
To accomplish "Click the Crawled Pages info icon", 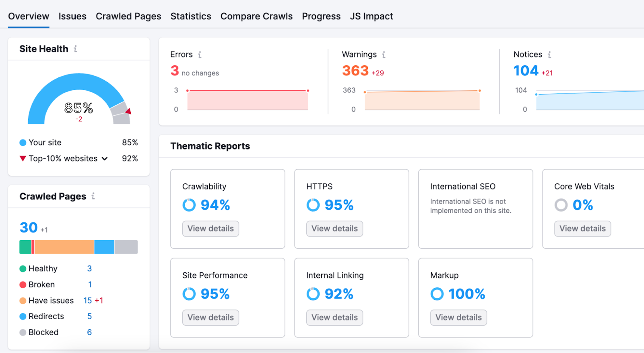I will [x=93, y=196].
